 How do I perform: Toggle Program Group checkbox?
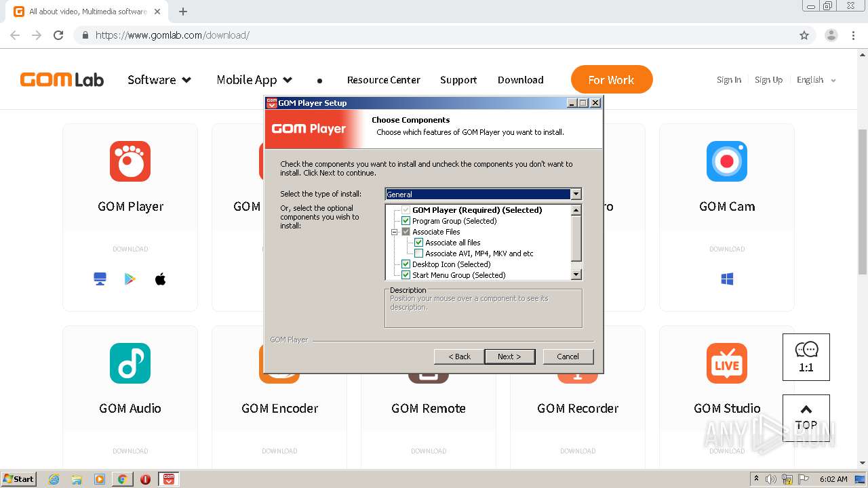tap(406, 221)
